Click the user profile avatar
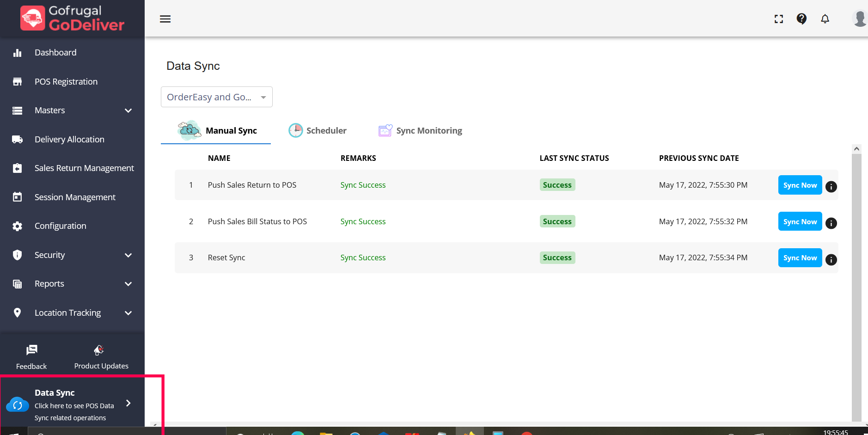The height and width of the screenshot is (435, 868). [x=859, y=18]
